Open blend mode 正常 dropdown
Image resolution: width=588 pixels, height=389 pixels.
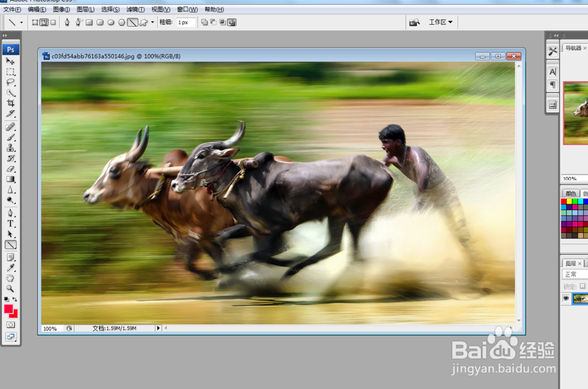coord(574,274)
